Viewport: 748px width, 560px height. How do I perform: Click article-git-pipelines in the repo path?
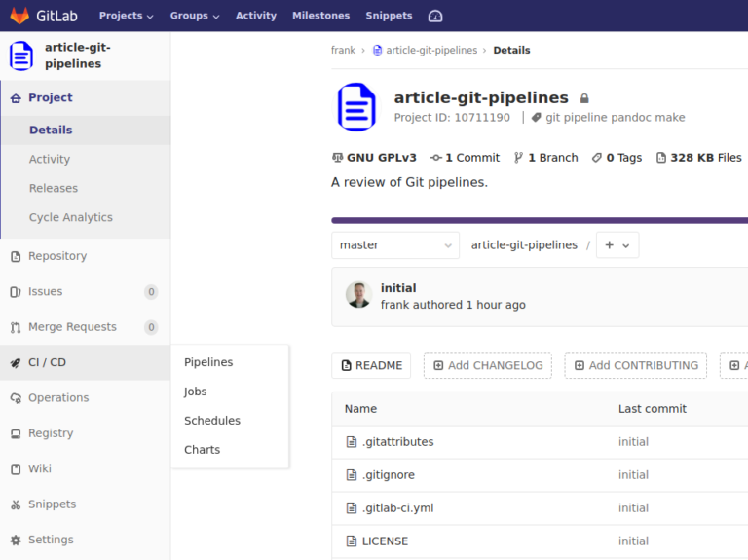pos(524,245)
